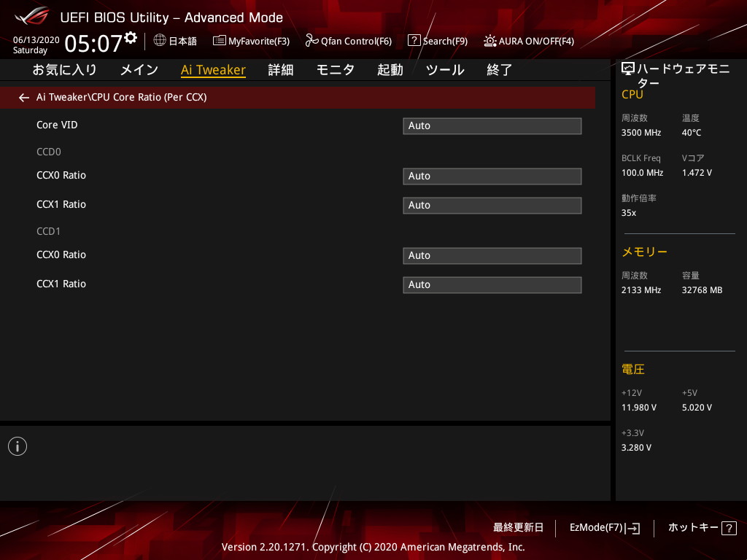Open Qfan Control(F6)
The height and width of the screenshot is (560, 747).
348,41
